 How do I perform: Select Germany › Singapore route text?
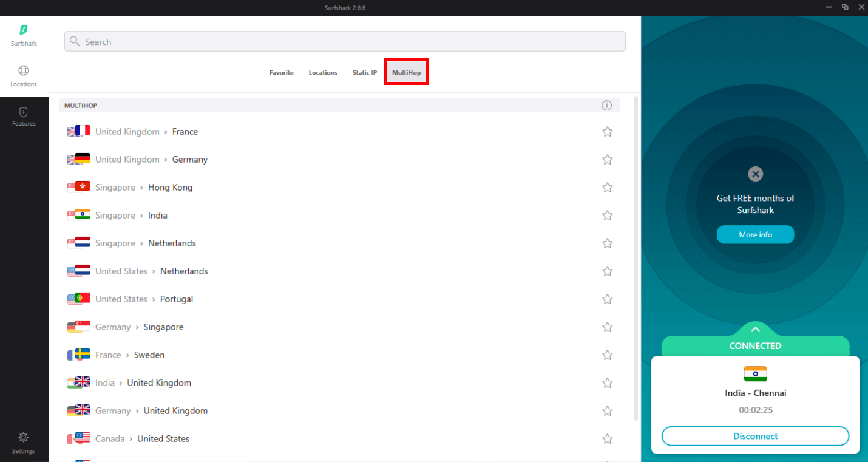(139, 327)
